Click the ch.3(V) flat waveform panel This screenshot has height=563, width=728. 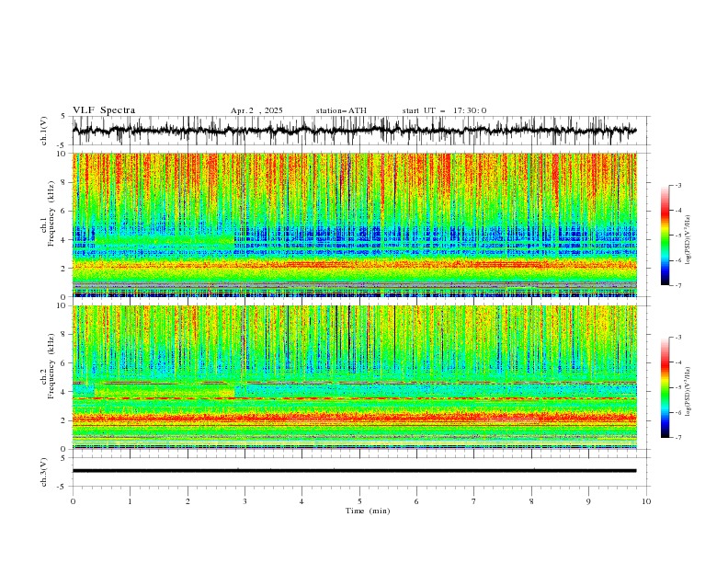tap(360, 472)
